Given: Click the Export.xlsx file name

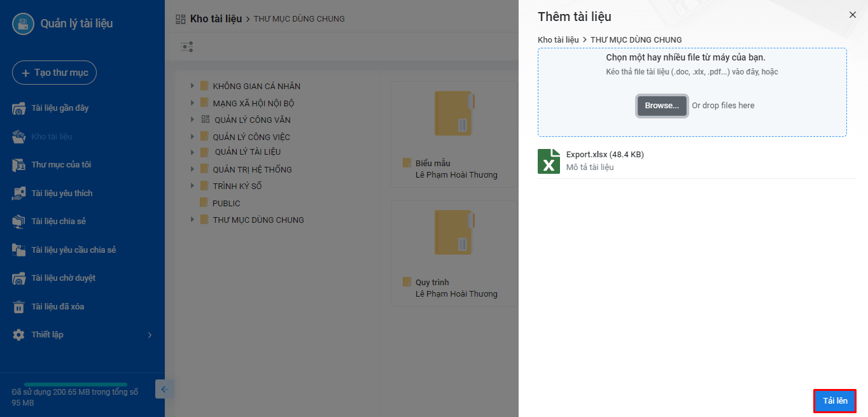Looking at the screenshot, I should 605,154.
